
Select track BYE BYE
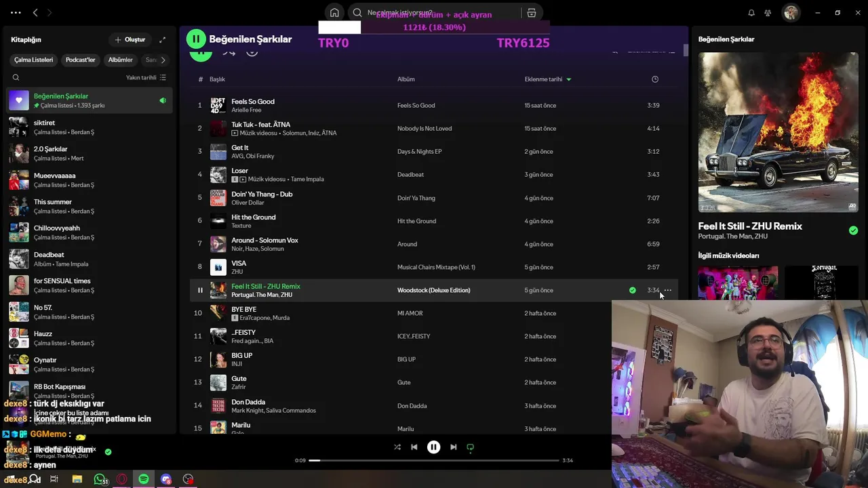[434, 313]
